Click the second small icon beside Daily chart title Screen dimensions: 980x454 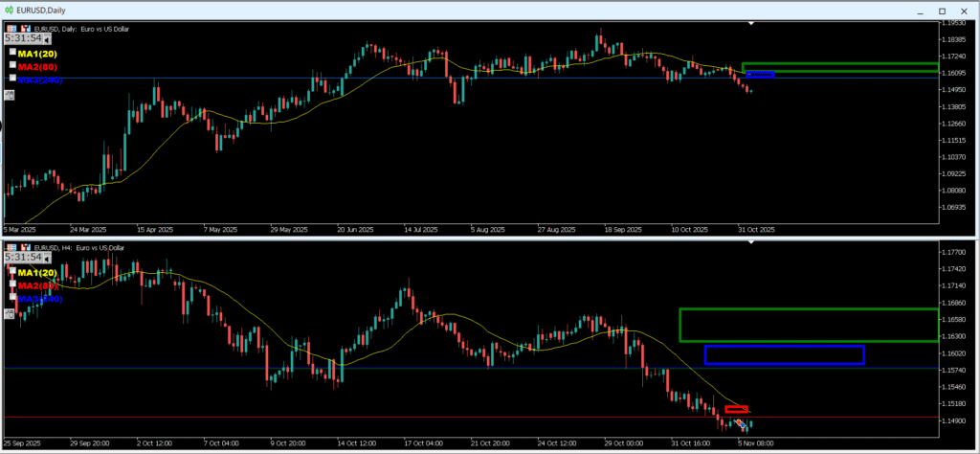coord(25,30)
